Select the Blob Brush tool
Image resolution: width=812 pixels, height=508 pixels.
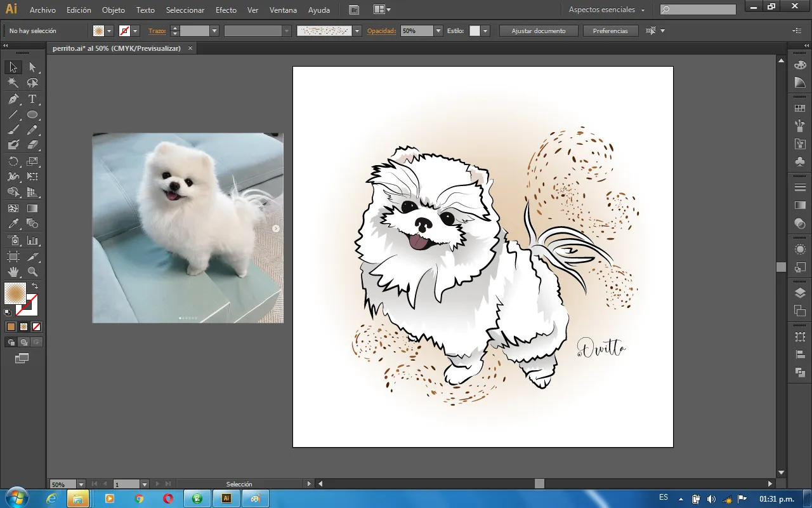13,145
